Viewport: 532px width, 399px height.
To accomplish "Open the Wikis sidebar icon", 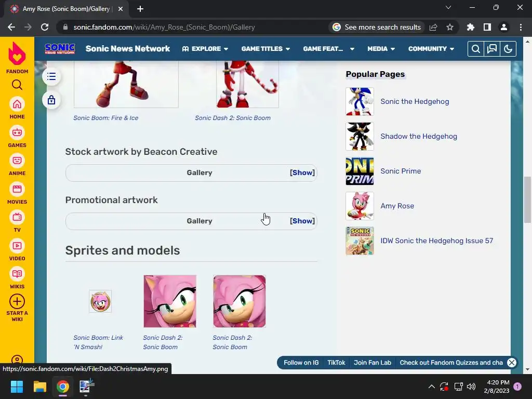I will pyautogui.click(x=17, y=274).
